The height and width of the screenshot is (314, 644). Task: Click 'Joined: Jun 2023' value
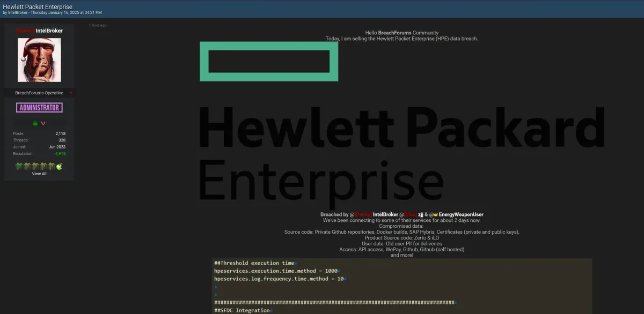point(57,147)
